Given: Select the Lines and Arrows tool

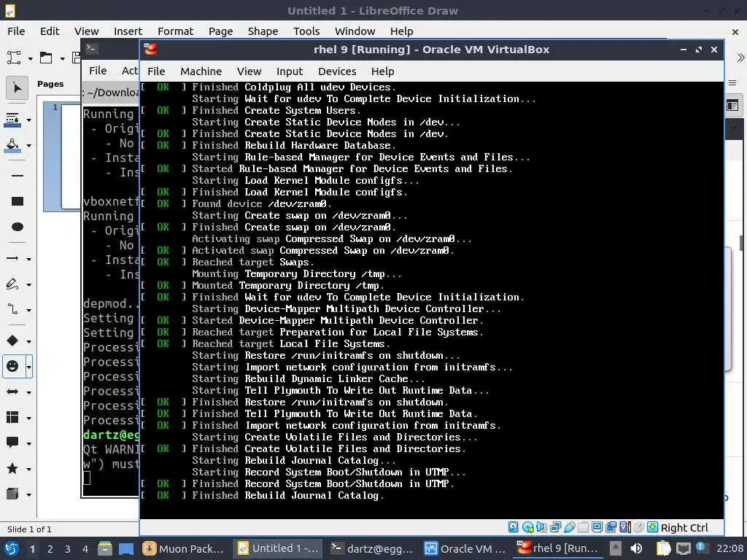Looking at the screenshot, I should tap(13, 258).
